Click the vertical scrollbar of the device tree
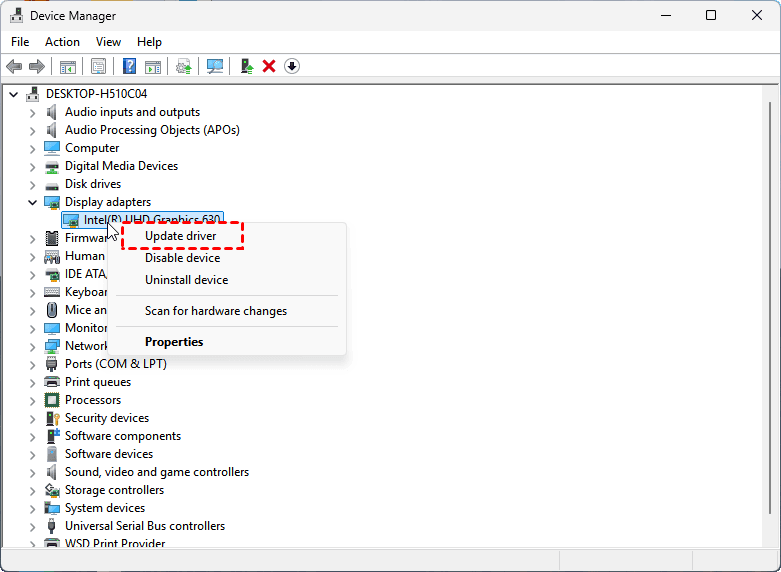781x572 pixels. coord(769,300)
